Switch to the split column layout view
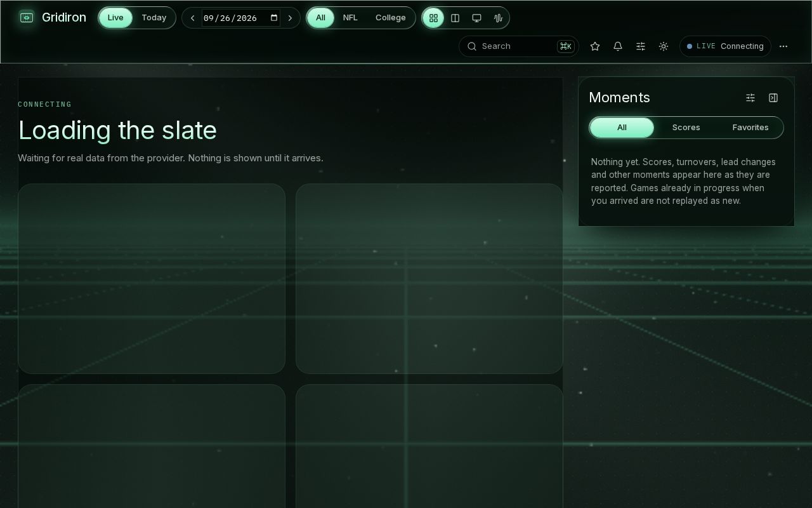The width and height of the screenshot is (812, 508). (455, 18)
